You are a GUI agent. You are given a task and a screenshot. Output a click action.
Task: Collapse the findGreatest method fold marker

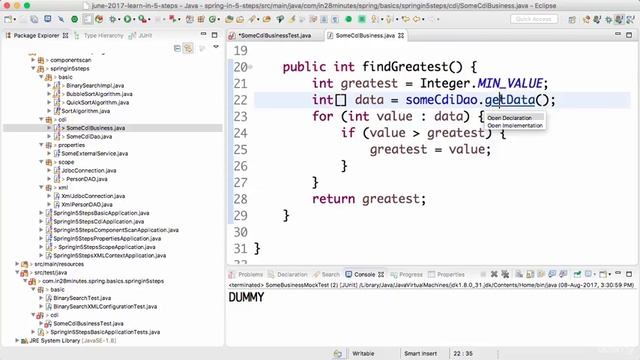[250, 67]
